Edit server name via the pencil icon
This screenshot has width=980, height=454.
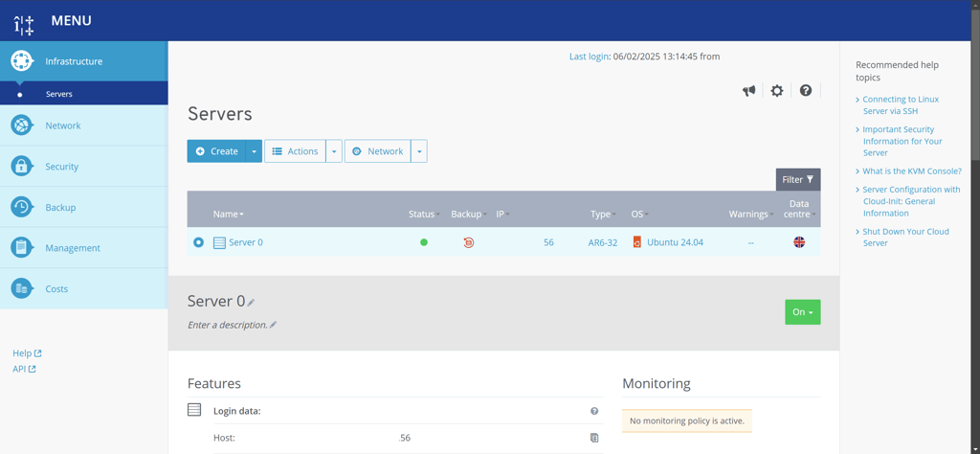click(251, 303)
